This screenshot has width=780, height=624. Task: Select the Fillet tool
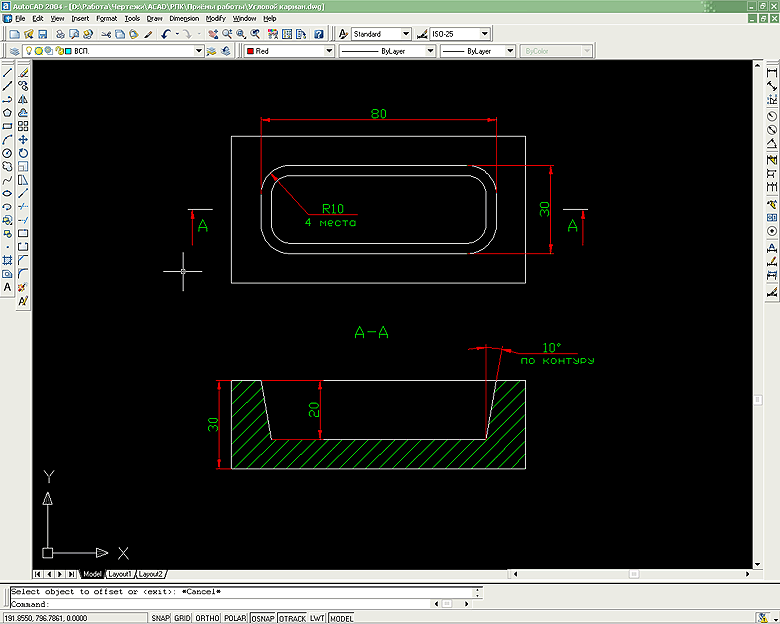point(23,274)
